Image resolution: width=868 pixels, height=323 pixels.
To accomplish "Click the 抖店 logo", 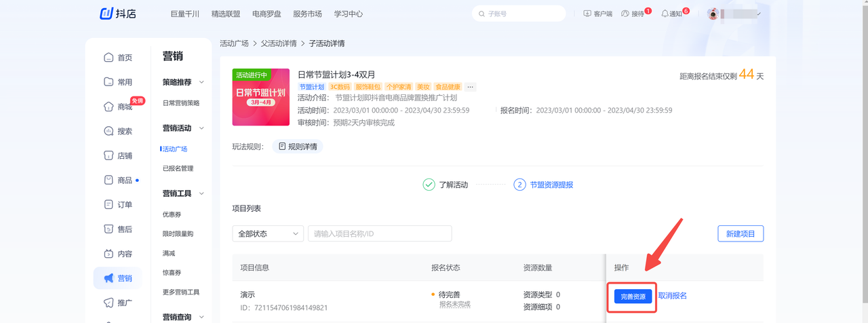I will 118,14.
